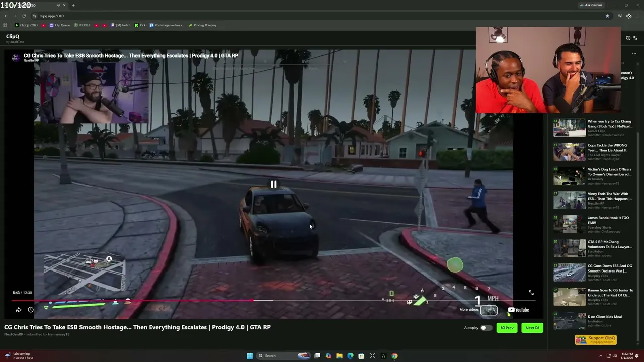Screen dimensions: 644x362
Task: Click the YouTube channel avatar on the video
Action: [16, 58]
